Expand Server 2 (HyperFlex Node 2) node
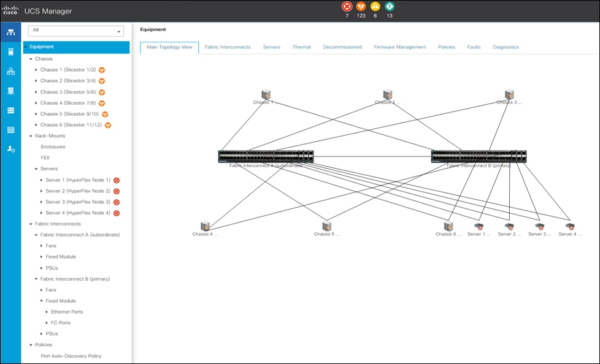This screenshot has height=364, width=600. (41, 191)
